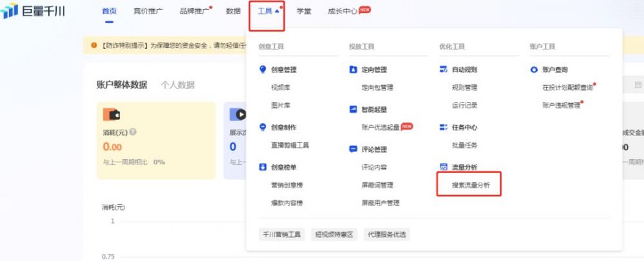644x261 pixels.
Task: Open 运行记录
Action: [x=464, y=105]
